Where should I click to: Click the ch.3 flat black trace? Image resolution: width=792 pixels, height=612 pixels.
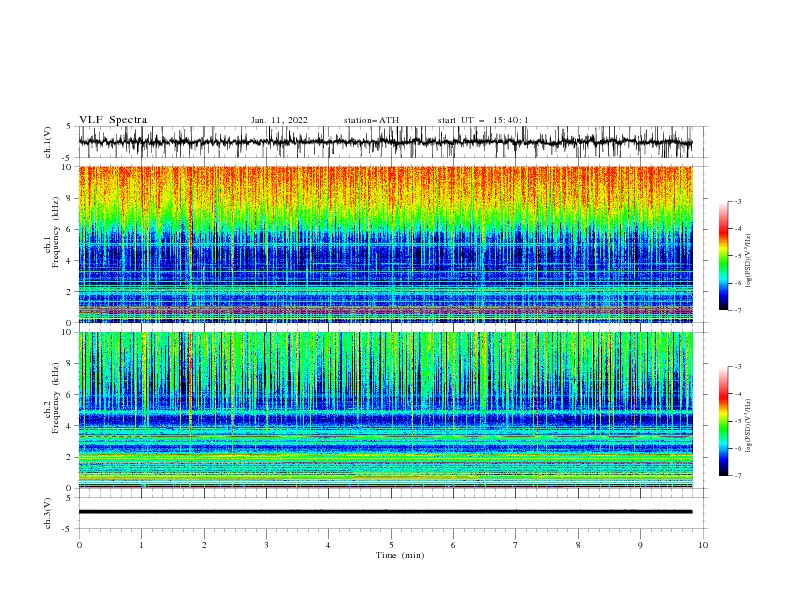[x=385, y=512]
